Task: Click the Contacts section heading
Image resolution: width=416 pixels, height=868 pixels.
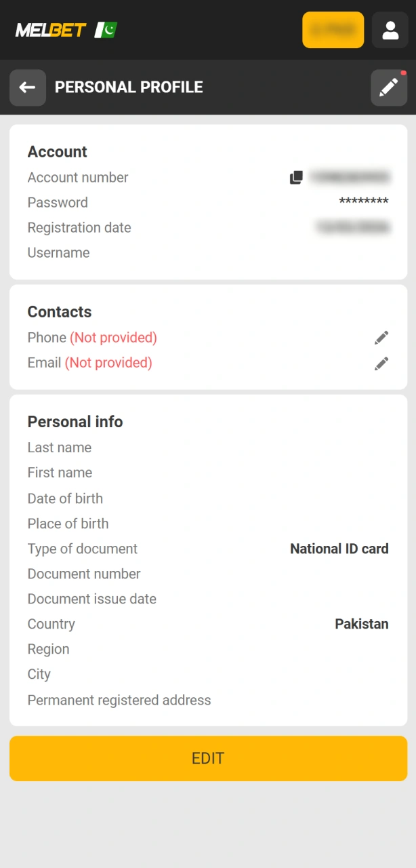Action: [x=59, y=312]
